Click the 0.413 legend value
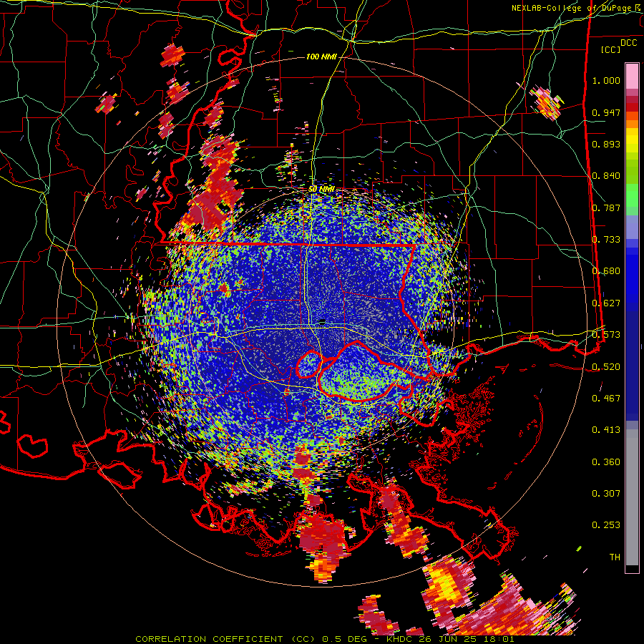Image resolution: width=644 pixels, height=644 pixels. (x=606, y=430)
